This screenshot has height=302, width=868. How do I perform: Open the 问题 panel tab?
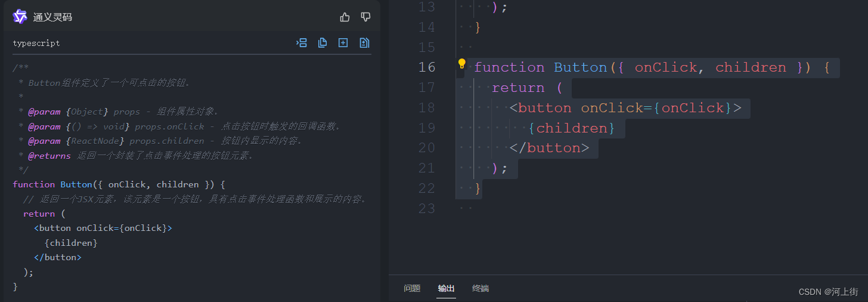(x=412, y=288)
